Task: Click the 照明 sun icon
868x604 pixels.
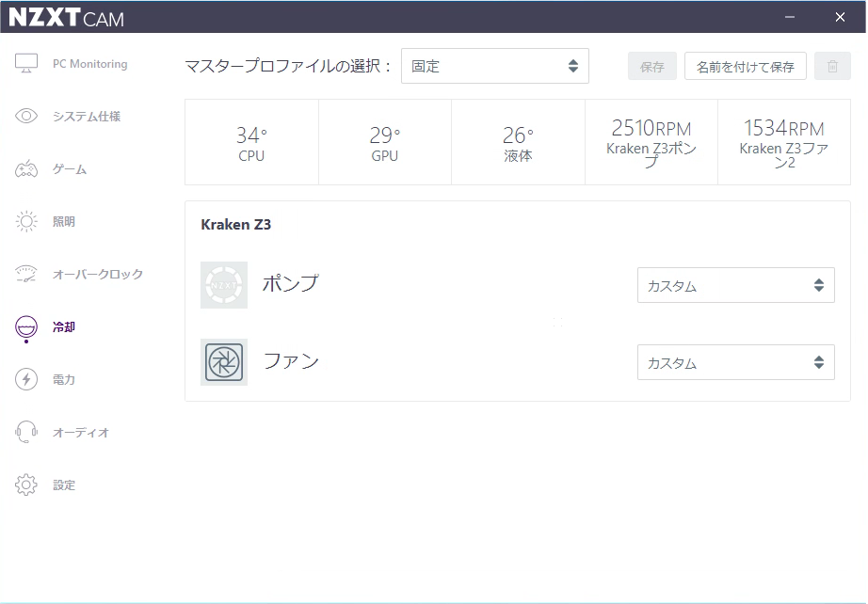Action: (26, 221)
